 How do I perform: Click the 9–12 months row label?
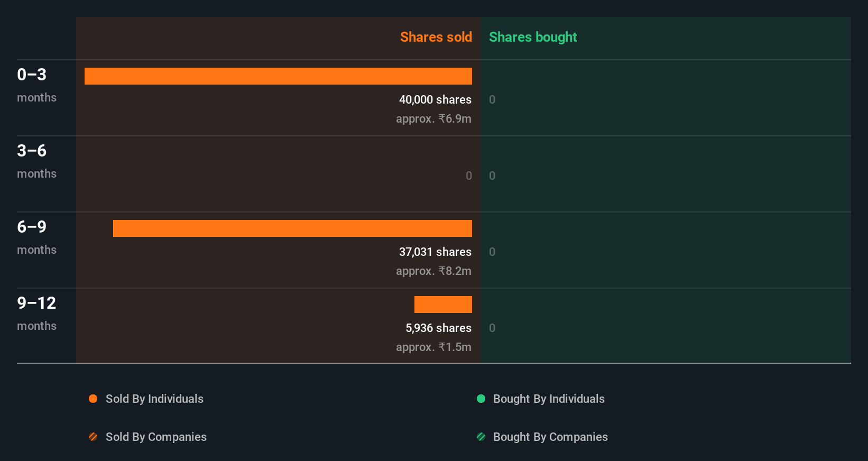pyautogui.click(x=36, y=314)
